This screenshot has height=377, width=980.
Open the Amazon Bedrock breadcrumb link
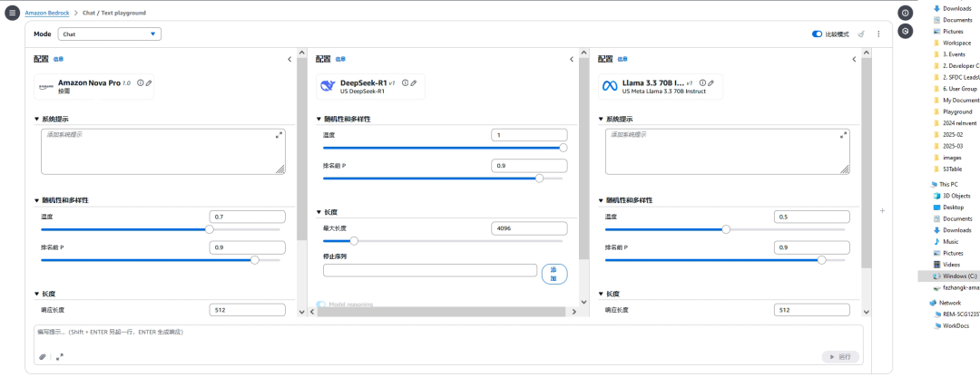(x=46, y=13)
